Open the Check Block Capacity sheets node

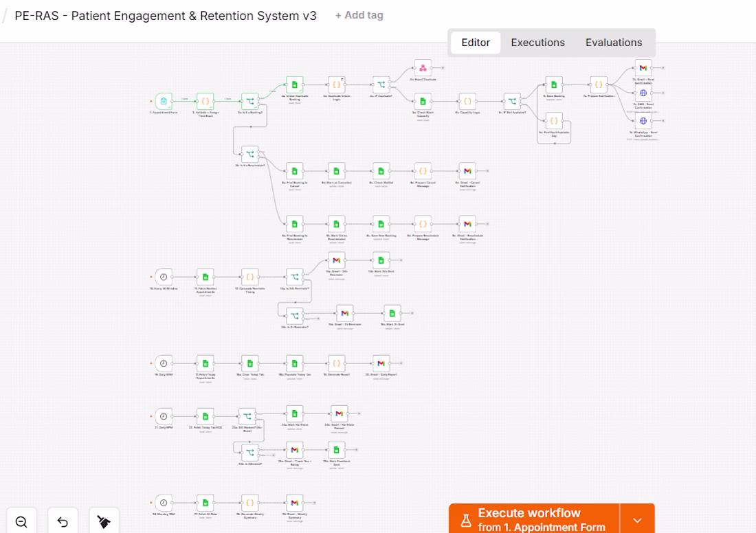click(x=423, y=101)
